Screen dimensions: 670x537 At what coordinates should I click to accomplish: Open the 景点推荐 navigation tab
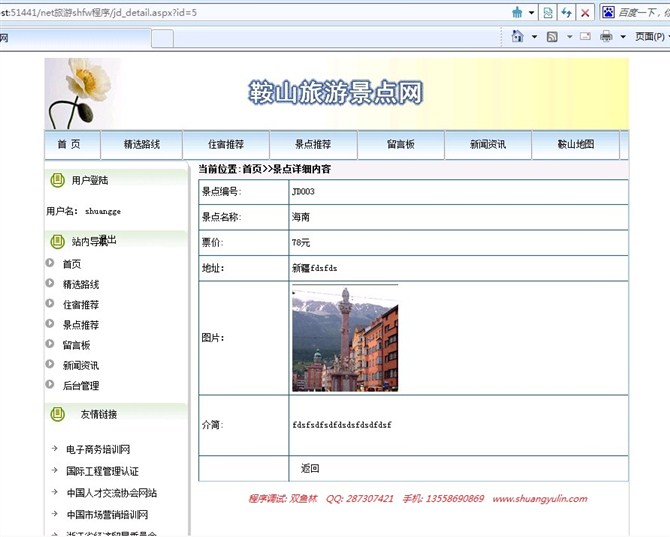313,144
